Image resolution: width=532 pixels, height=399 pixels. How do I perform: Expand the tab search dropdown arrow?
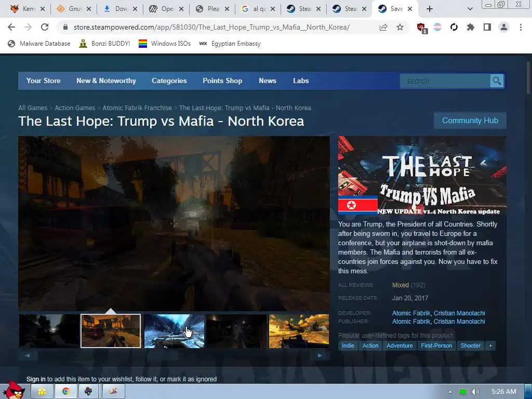pyautogui.click(x=470, y=9)
